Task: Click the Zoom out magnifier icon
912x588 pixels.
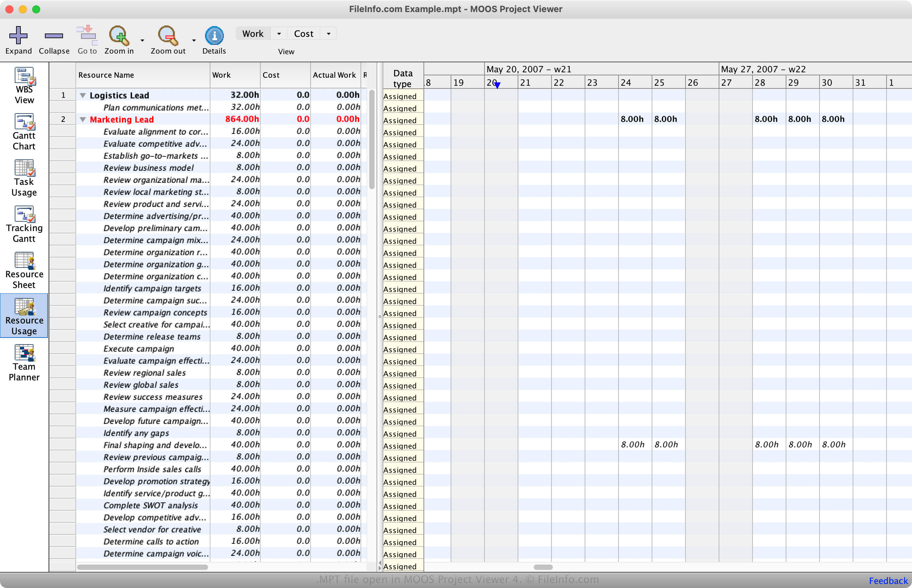Action: point(168,35)
